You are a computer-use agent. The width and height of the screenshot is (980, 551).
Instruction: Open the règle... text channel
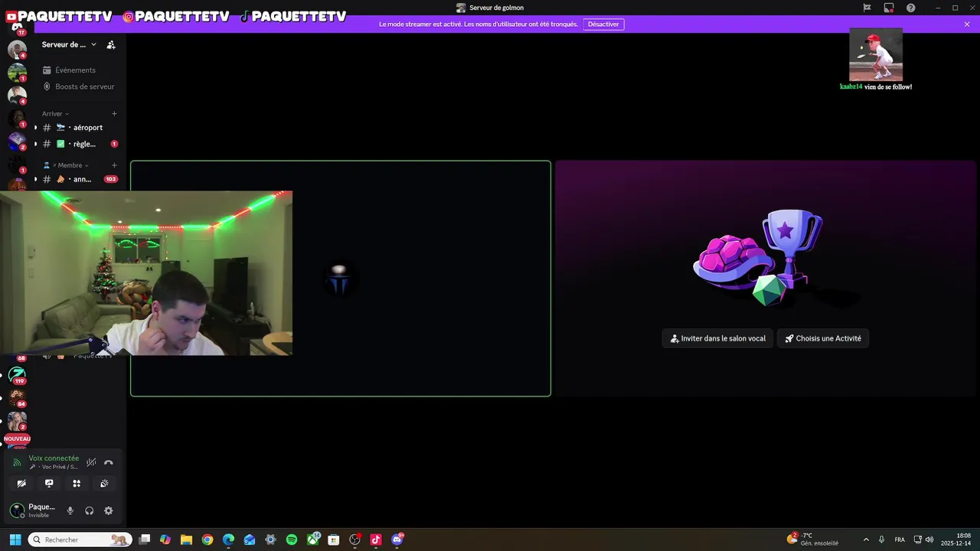[80, 144]
